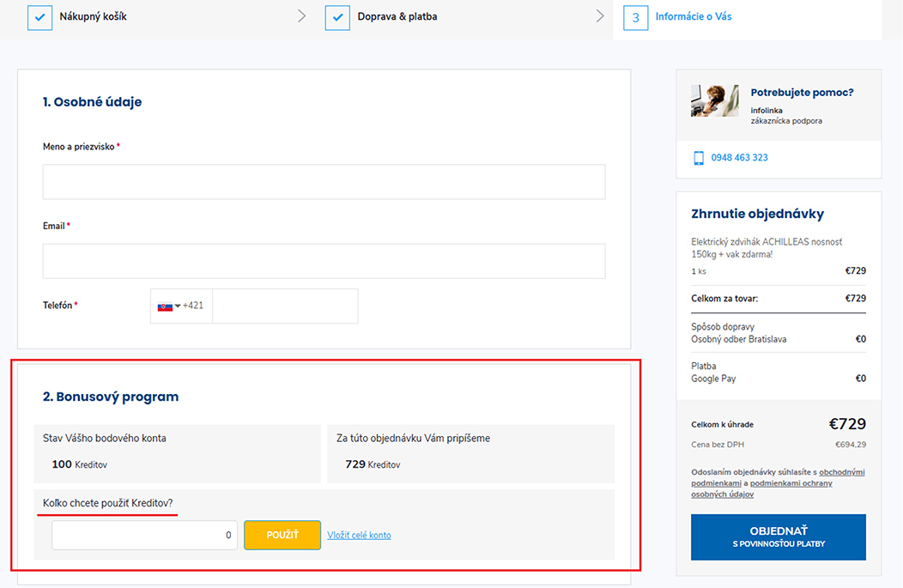Click the Zhrnutie objednávky heading

[x=757, y=214]
